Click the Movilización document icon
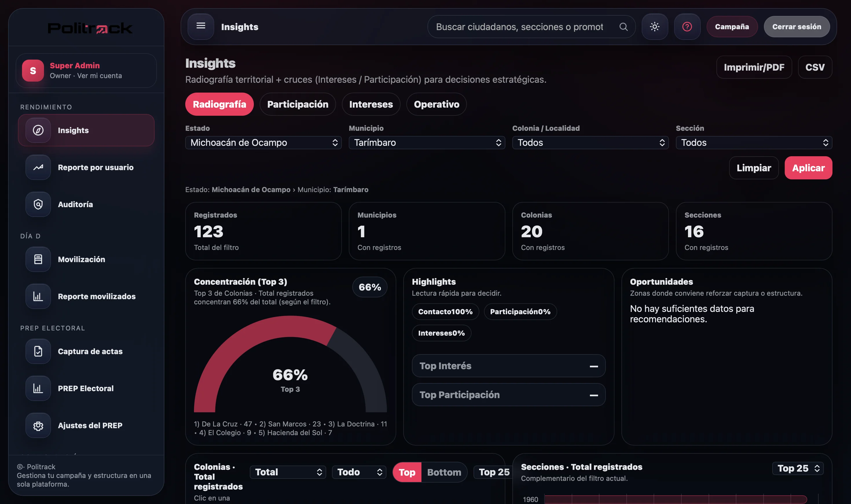The width and height of the screenshot is (851, 504). (x=38, y=259)
